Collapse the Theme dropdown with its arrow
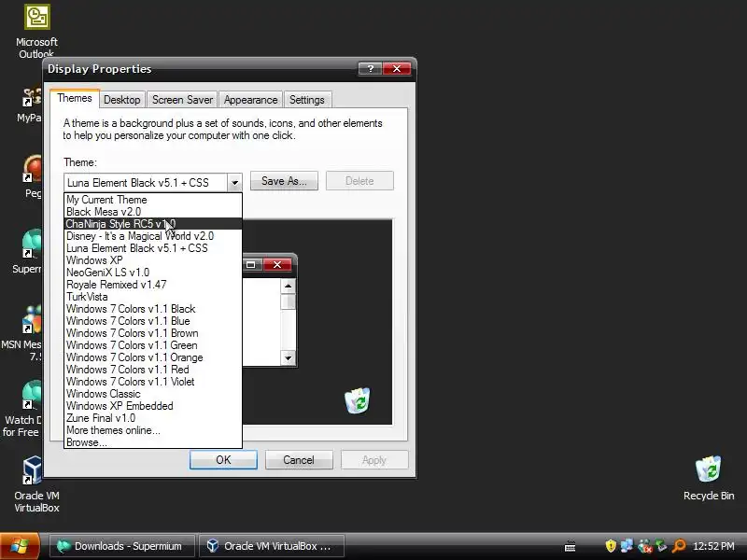The height and width of the screenshot is (560, 747). [234, 182]
